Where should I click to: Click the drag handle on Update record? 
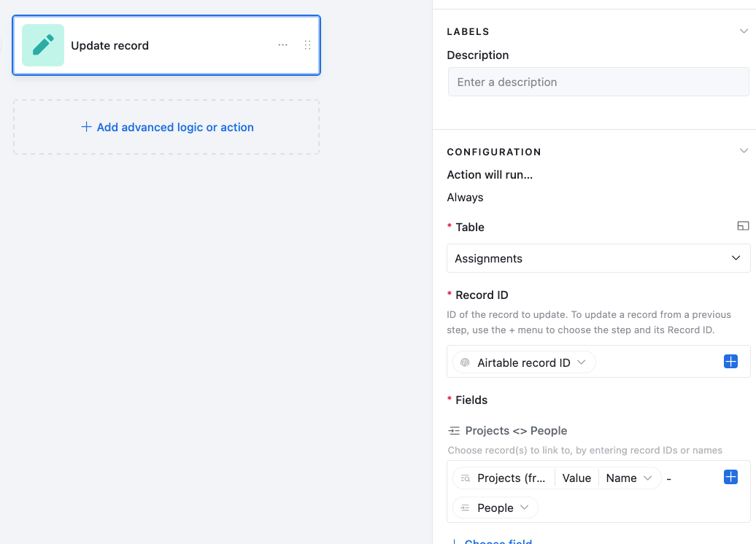pos(308,44)
